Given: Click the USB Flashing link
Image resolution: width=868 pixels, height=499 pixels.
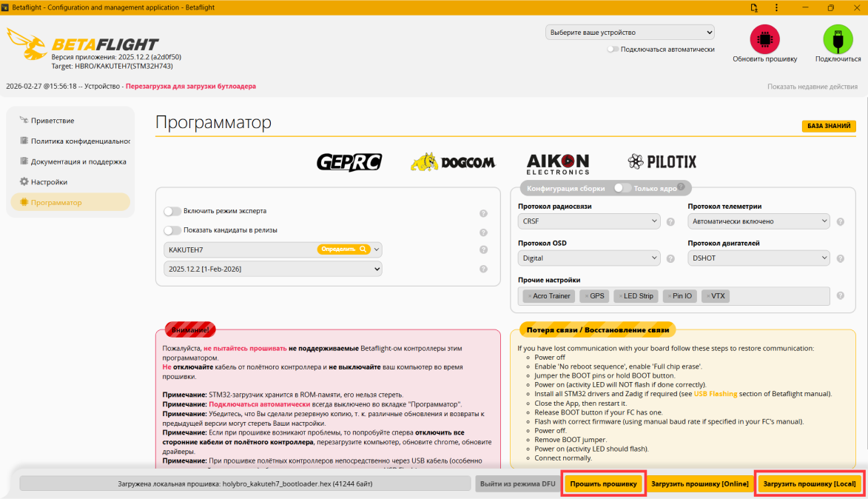Looking at the screenshot, I should click(x=716, y=394).
